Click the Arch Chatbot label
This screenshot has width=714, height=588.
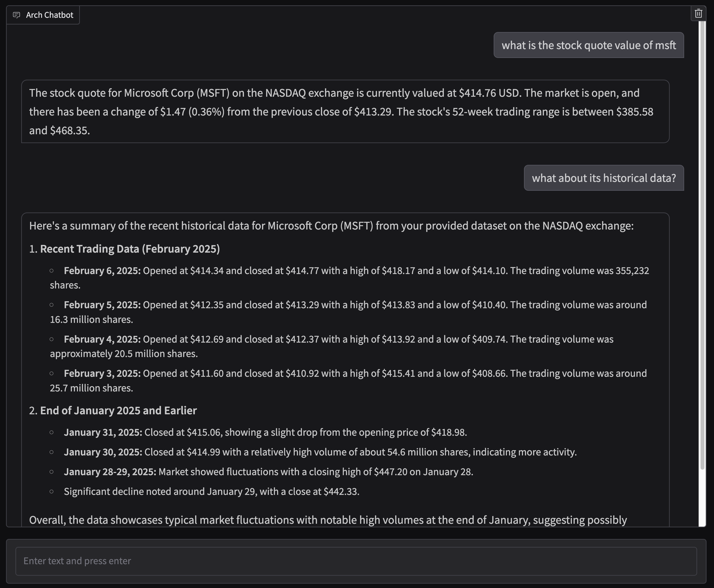(x=50, y=15)
